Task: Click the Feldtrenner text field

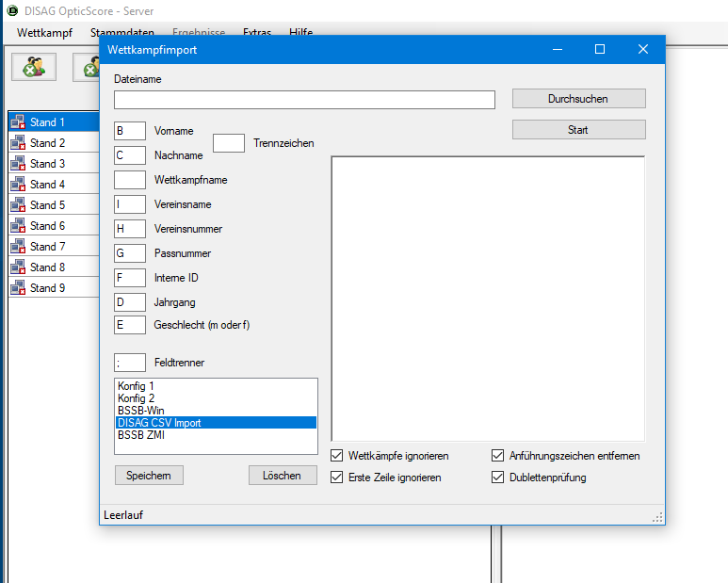Action: click(130, 363)
